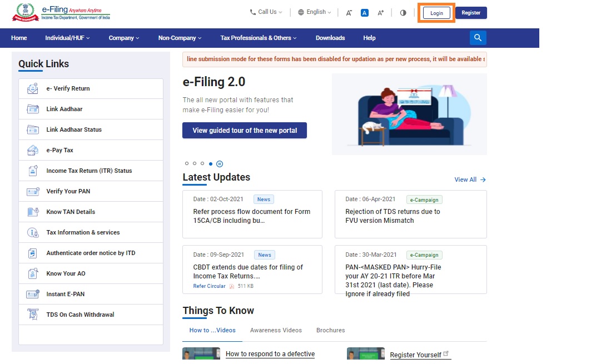This screenshot has height=364, width=596.
Task: Click the TDS On Cash Withdrawal icon
Action: coord(33,315)
